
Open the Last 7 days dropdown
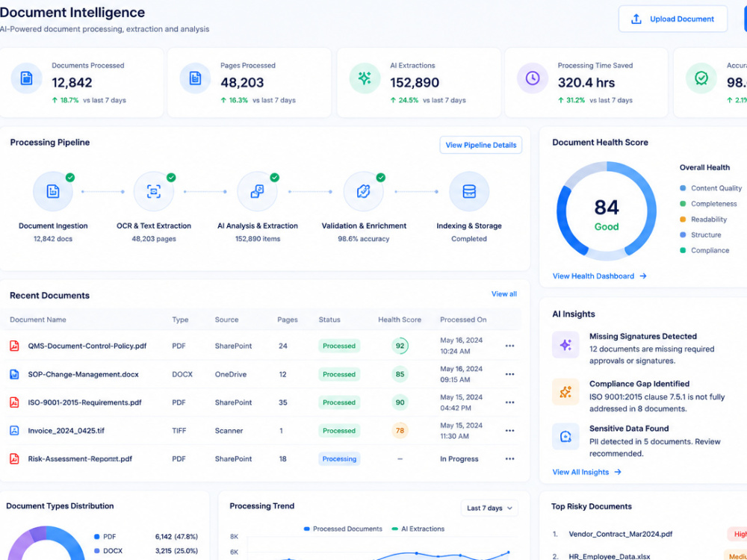489,508
